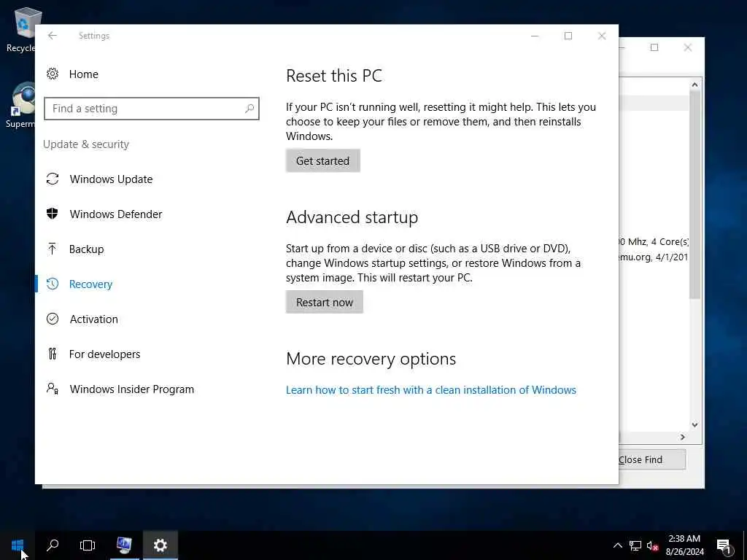Minimize the Settings window

tap(535, 36)
